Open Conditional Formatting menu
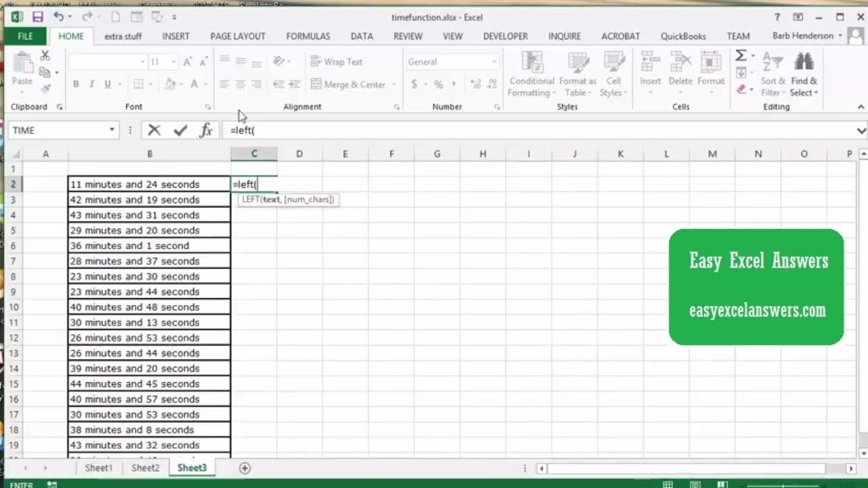 pos(532,73)
